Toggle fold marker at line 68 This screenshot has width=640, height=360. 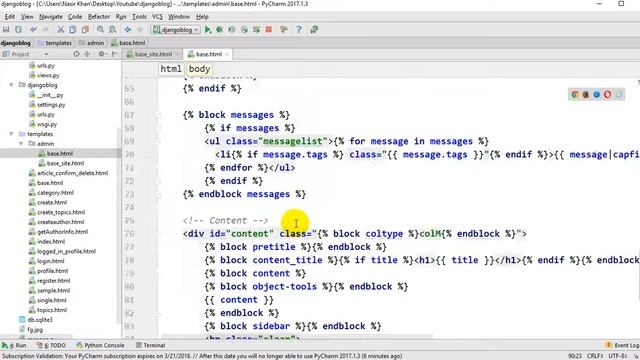[x=158, y=128]
